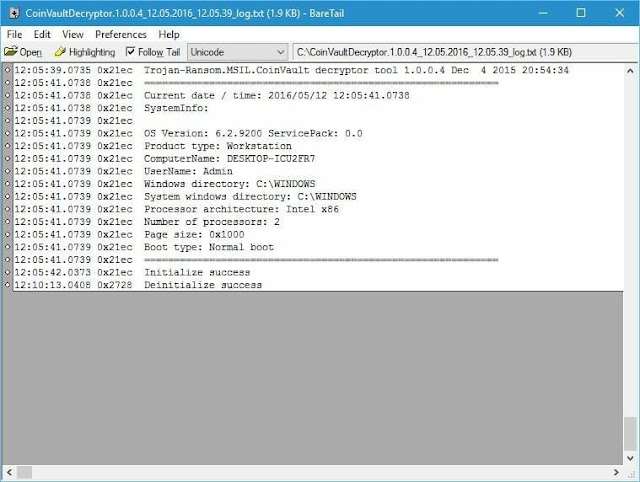Click line marker for Page size row

click(7, 234)
